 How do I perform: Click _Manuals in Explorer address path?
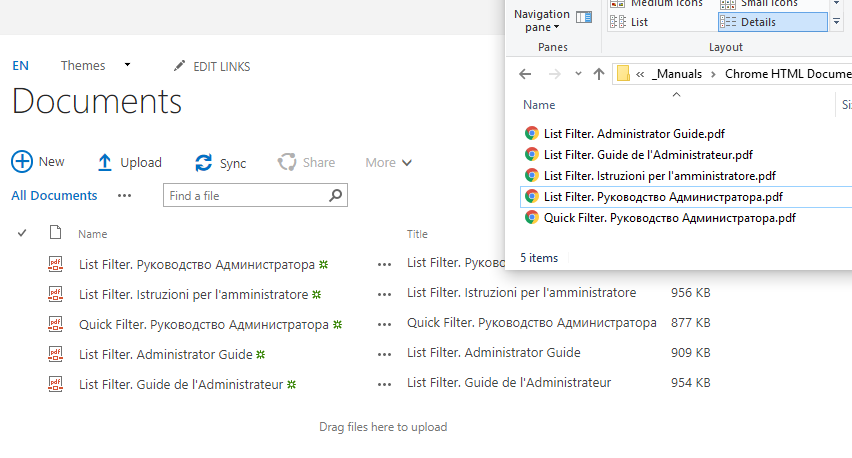click(x=676, y=74)
